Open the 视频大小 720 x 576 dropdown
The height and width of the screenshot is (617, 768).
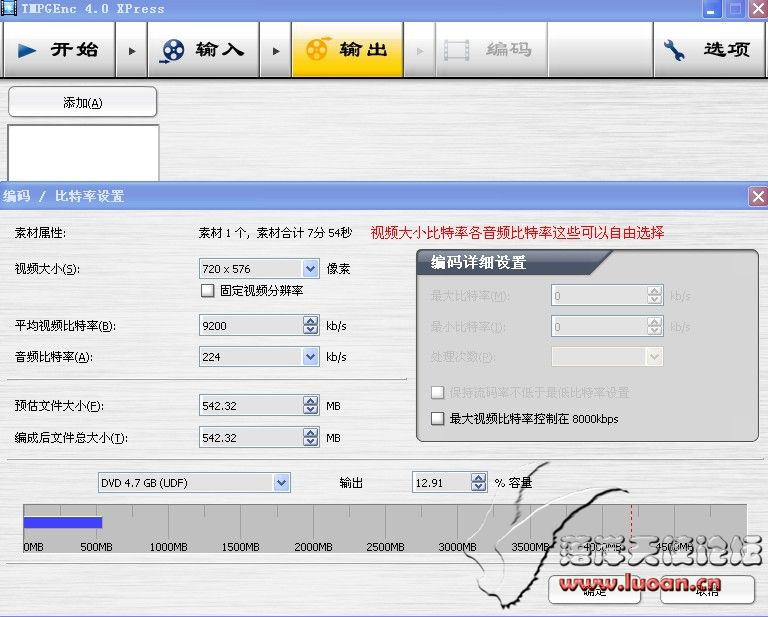[310, 268]
